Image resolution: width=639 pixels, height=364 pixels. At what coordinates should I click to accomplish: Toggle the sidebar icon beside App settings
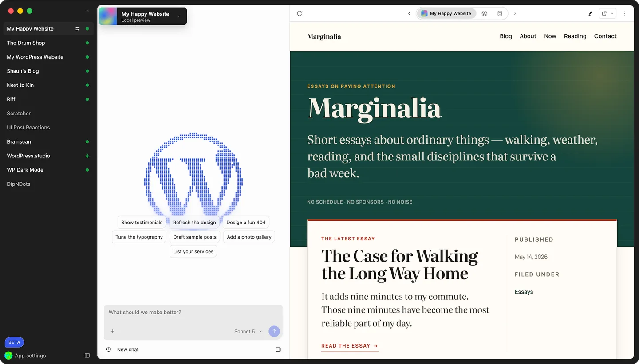pos(87,356)
